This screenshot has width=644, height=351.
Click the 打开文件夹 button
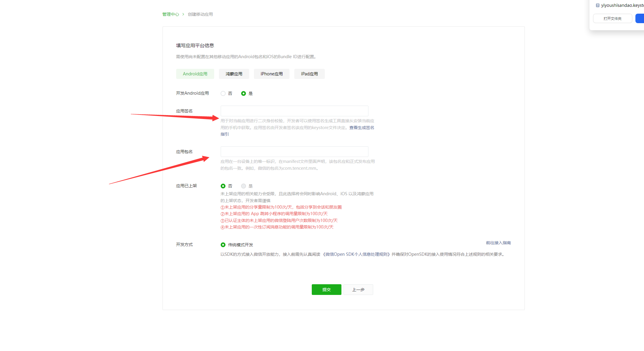pos(612,18)
